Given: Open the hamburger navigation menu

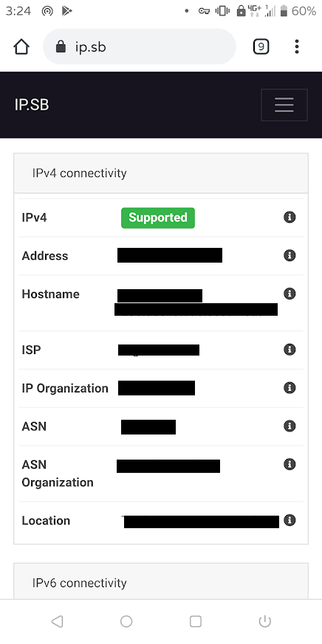Looking at the screenshot, I should click(x=284, y=105).
